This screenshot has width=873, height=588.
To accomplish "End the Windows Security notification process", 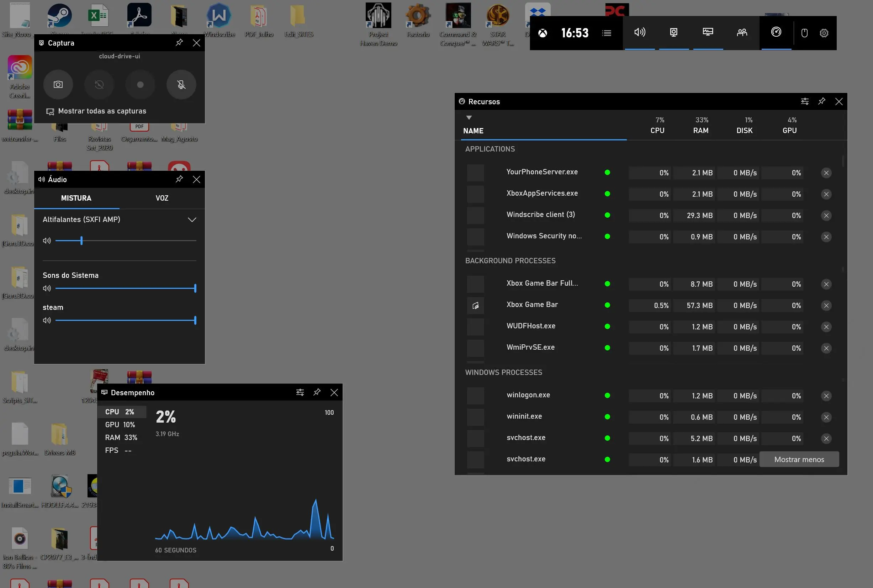I will click(826, 237).
